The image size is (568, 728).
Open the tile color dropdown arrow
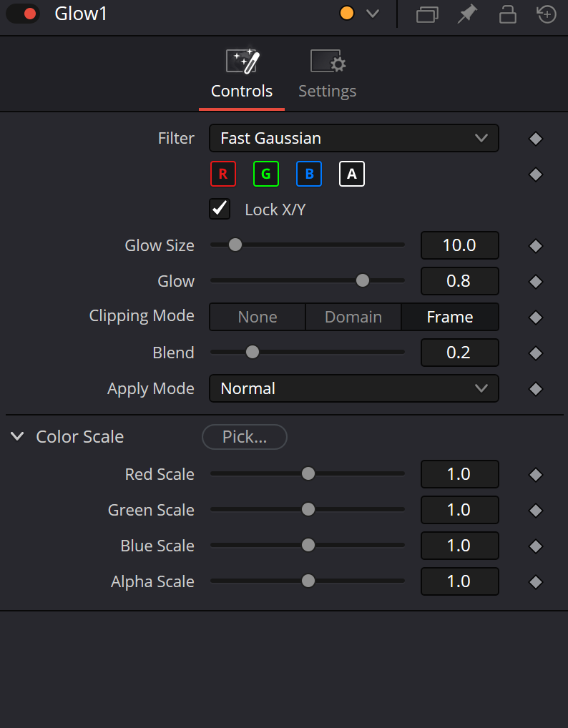(x=373, y=14)
